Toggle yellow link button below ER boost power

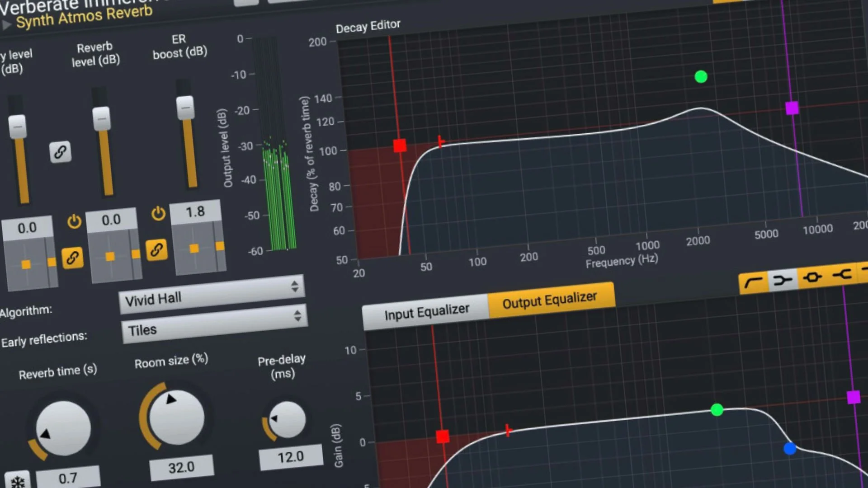click(156, 250)
